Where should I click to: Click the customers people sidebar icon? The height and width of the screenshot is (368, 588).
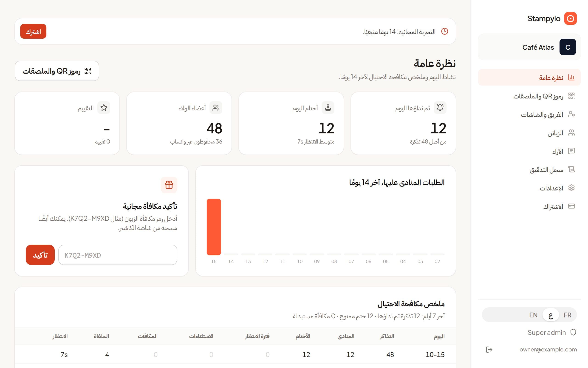[x=571, y=133]
